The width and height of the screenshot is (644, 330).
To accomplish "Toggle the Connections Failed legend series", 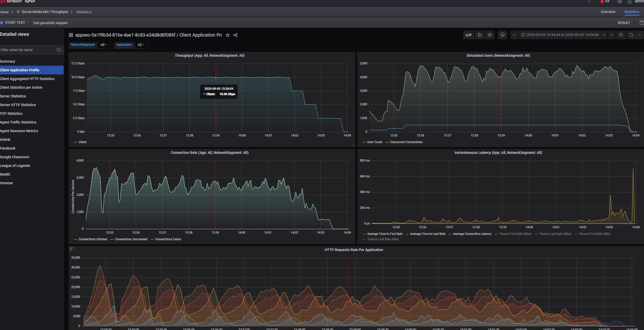I will click(x=168, y=239).
